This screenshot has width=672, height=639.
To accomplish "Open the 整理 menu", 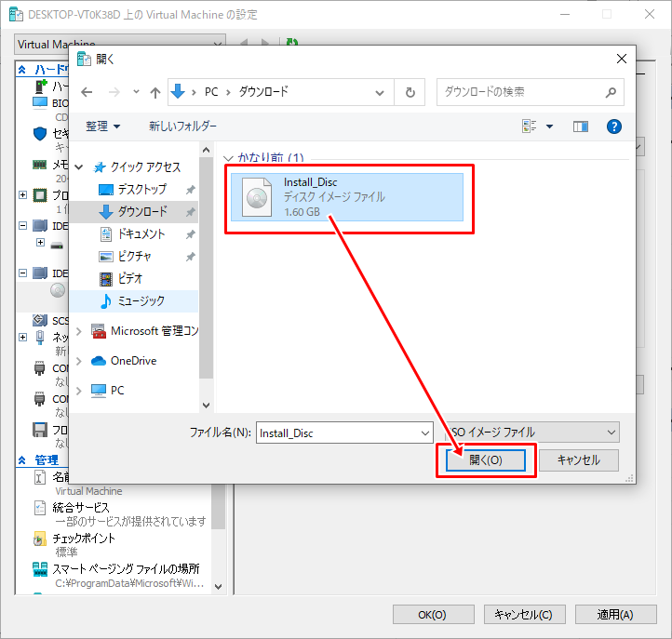I will point(102,126).
